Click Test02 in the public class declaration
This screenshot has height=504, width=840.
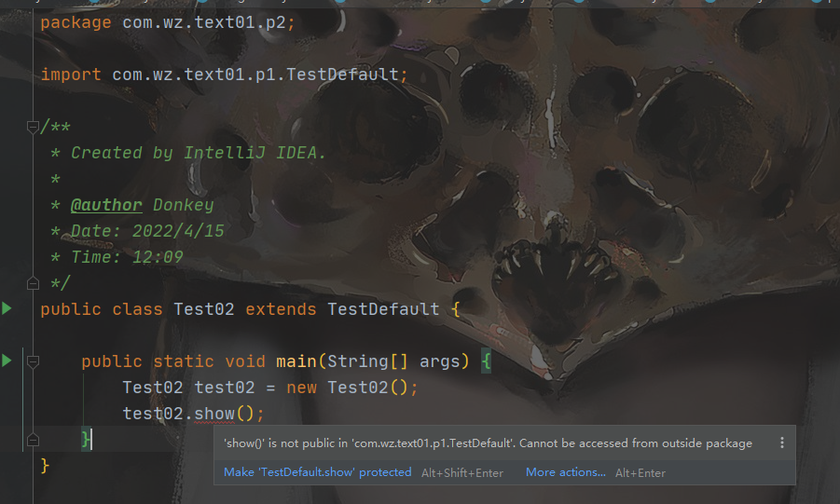click(203, 309)
